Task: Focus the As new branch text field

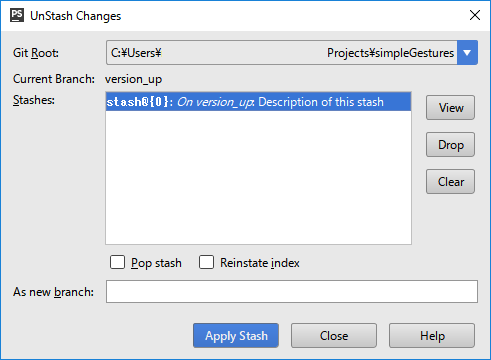Action: [x=292, y=292]
